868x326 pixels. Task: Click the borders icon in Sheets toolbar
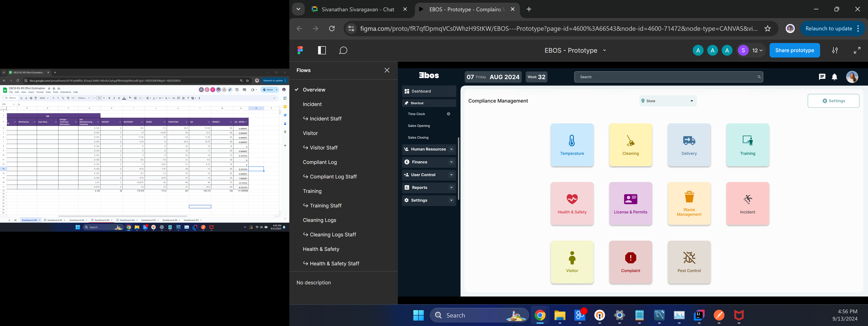[135, 98]
